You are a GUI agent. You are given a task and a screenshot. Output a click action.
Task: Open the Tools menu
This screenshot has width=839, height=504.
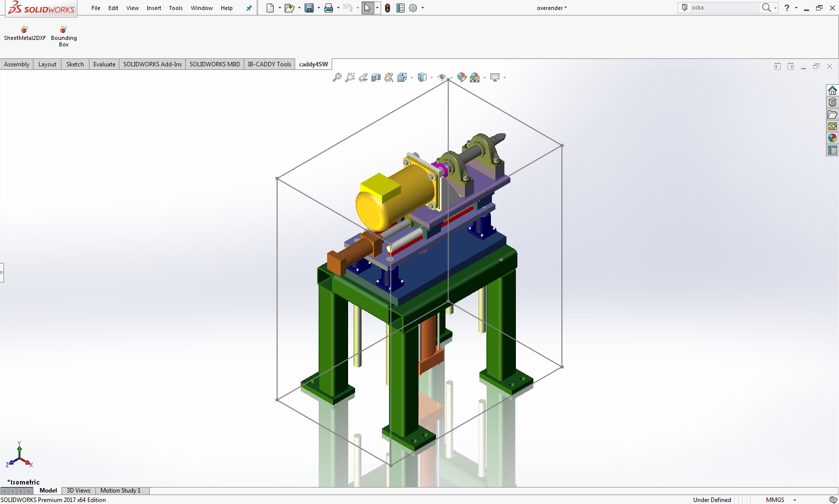pyautogui.click(x=176, y=8)
